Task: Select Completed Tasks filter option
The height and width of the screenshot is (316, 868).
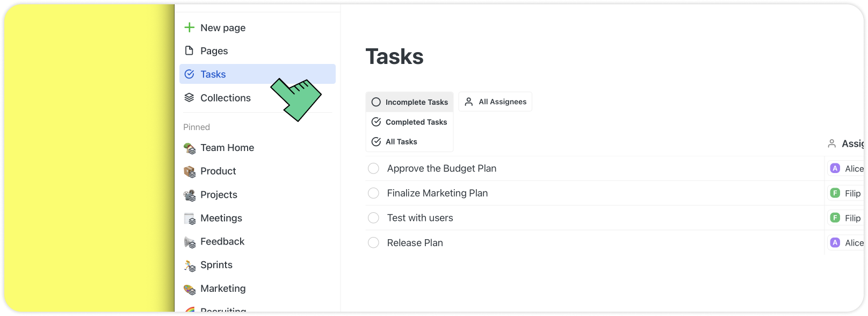Action: pos(410,122)
